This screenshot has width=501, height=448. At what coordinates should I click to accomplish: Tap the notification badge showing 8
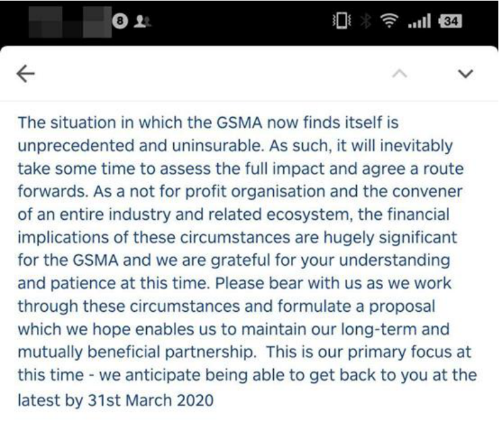(120, 21)
